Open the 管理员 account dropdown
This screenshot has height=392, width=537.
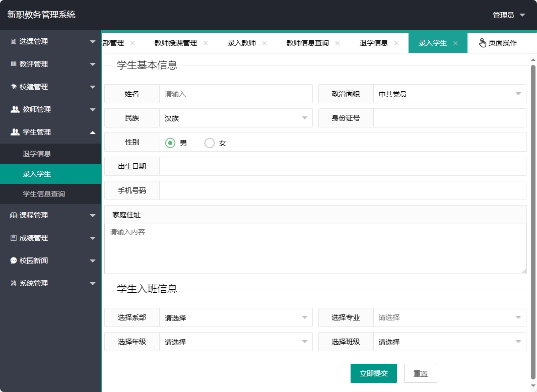point(505,15)
